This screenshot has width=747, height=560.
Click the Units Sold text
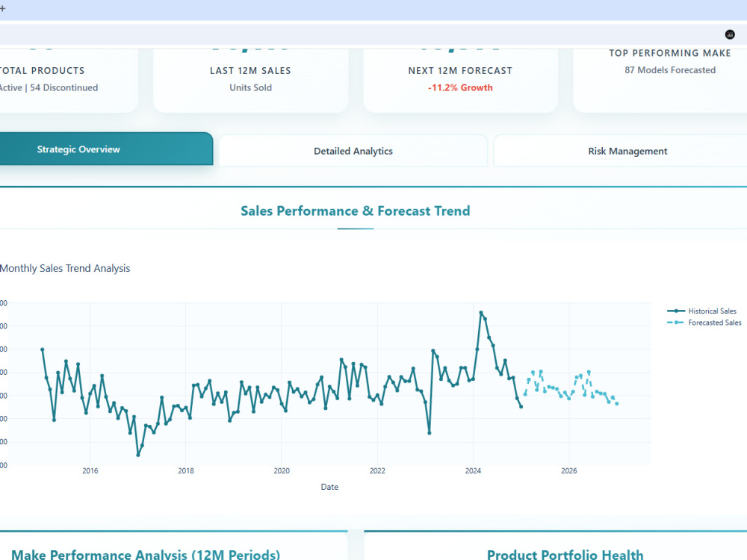pos(250,87)
